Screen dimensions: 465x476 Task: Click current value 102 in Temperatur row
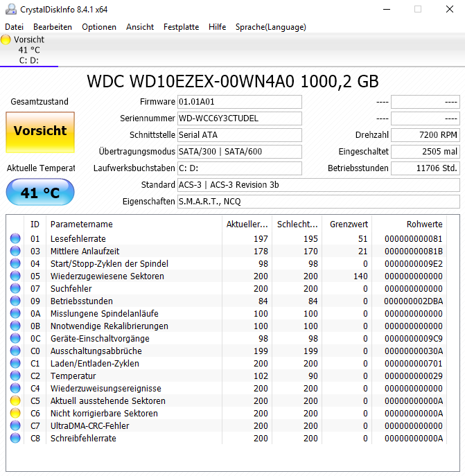[261, 376]
